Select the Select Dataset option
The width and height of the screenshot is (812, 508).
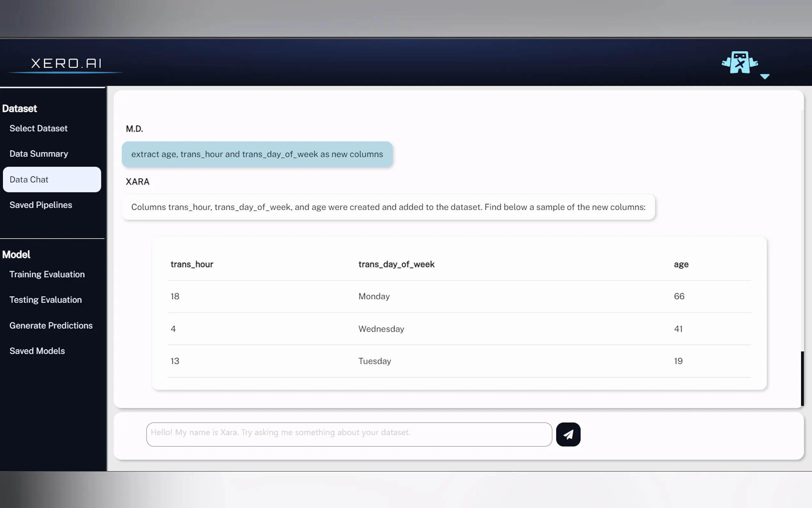coord(38,128)
